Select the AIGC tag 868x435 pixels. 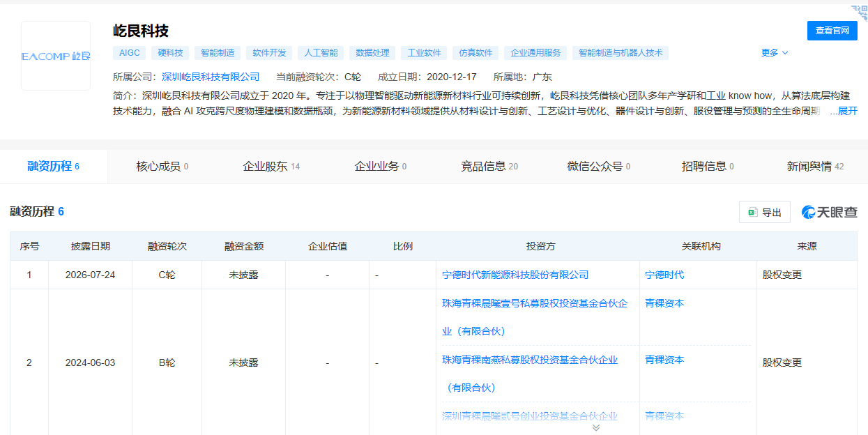[130, 53]
